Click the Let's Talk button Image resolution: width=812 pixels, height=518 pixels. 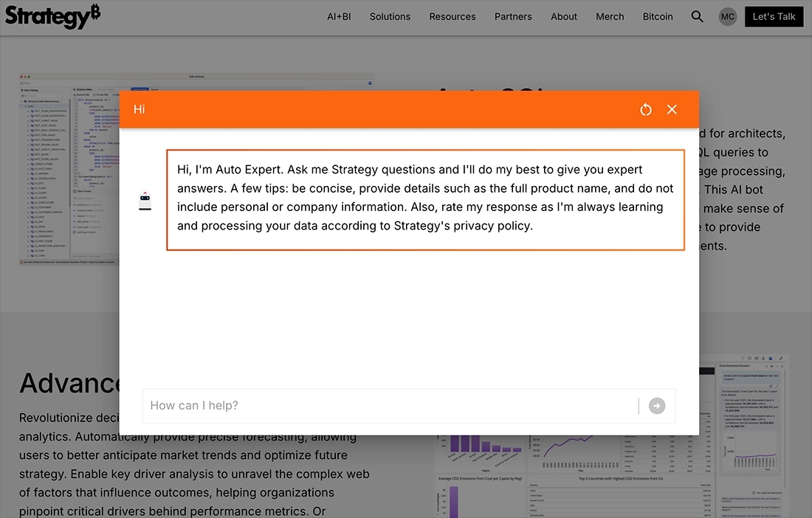(774, 16)
